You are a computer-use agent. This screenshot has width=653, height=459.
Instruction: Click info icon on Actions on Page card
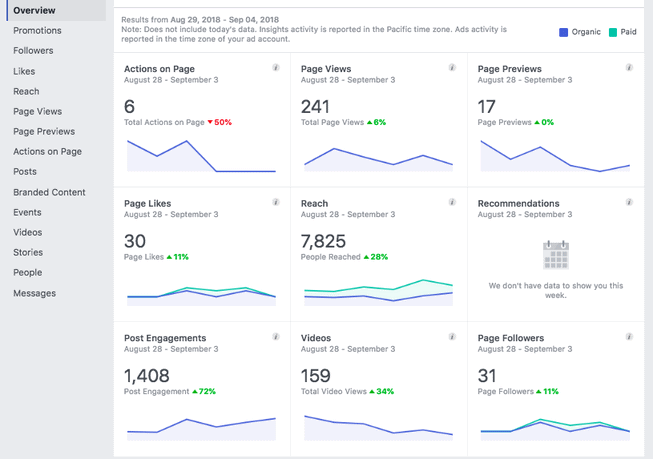pyautogui.click(x=276, y=67)
